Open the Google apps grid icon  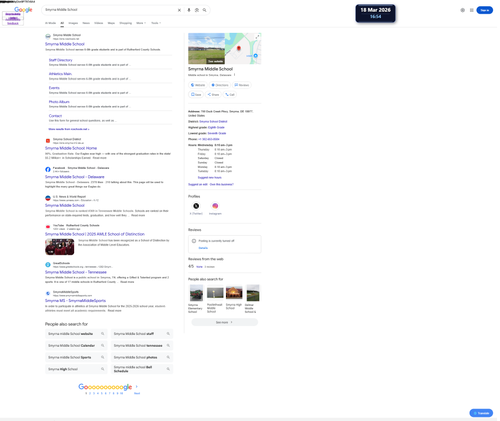point(472,10)
